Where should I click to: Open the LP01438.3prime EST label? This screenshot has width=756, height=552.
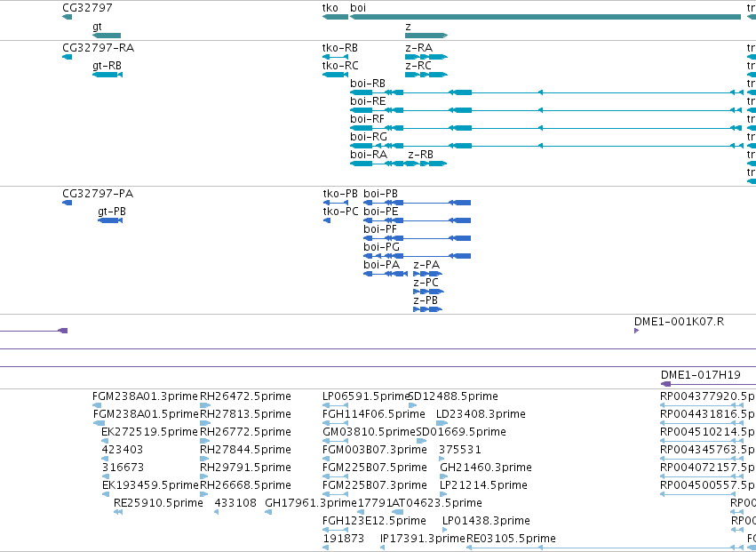486,521
